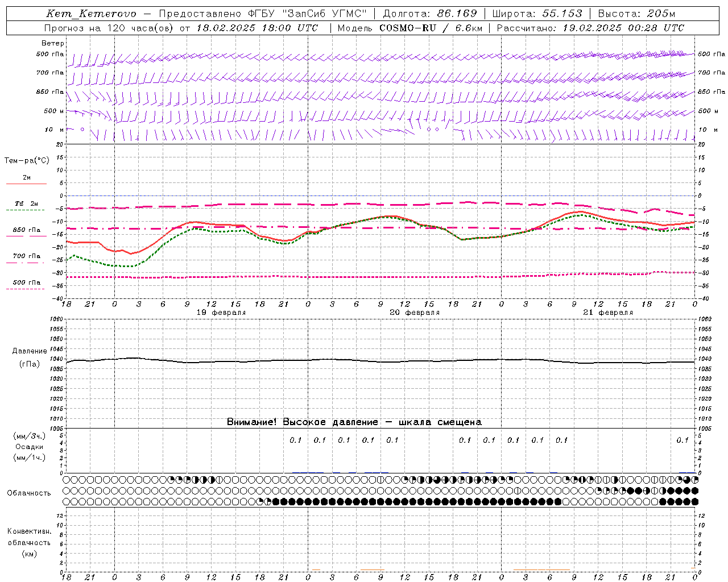Click the forecast start time 18.02.2025 18:00 UTC
The width and height of the screenshot is (728, 582).
pos(257,28)
